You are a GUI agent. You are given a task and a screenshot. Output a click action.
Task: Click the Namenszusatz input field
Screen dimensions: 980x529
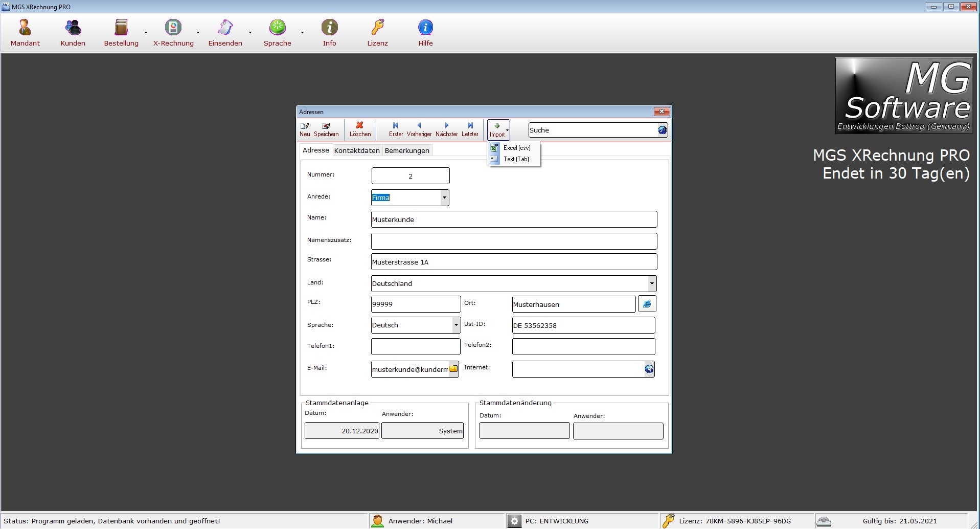(x=514, y=241)
